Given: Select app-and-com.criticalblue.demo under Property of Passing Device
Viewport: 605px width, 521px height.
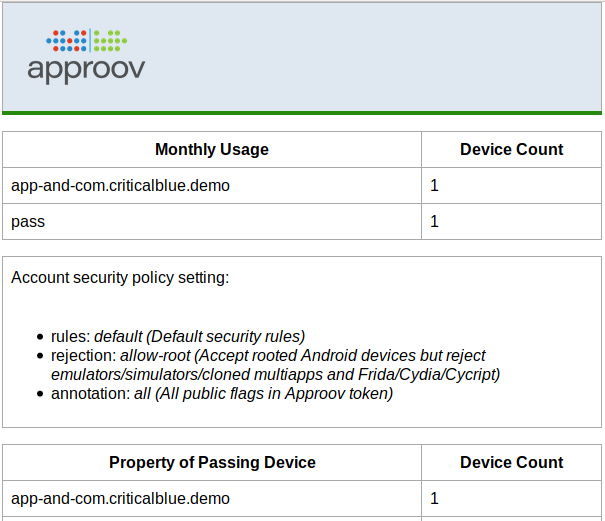Looking at the screenshot, I should coord(120,498).
